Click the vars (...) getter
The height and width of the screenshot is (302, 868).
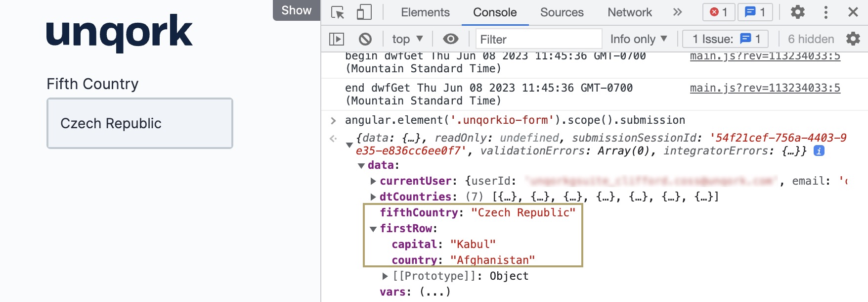coord(435,292)
